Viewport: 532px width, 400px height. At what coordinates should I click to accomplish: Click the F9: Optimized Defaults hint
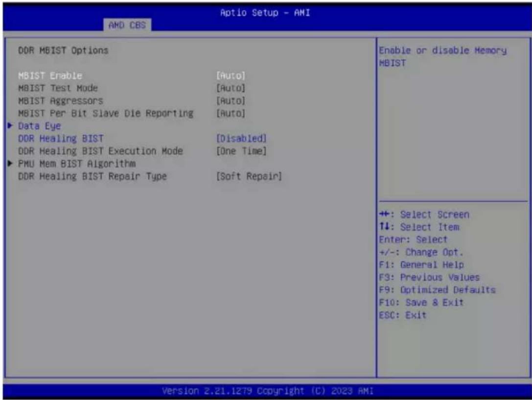[438, 290]
